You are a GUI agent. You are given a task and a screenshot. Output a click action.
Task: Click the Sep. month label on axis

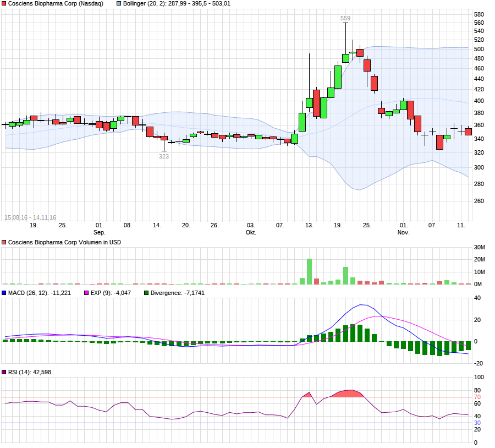(x=100, y=232)
